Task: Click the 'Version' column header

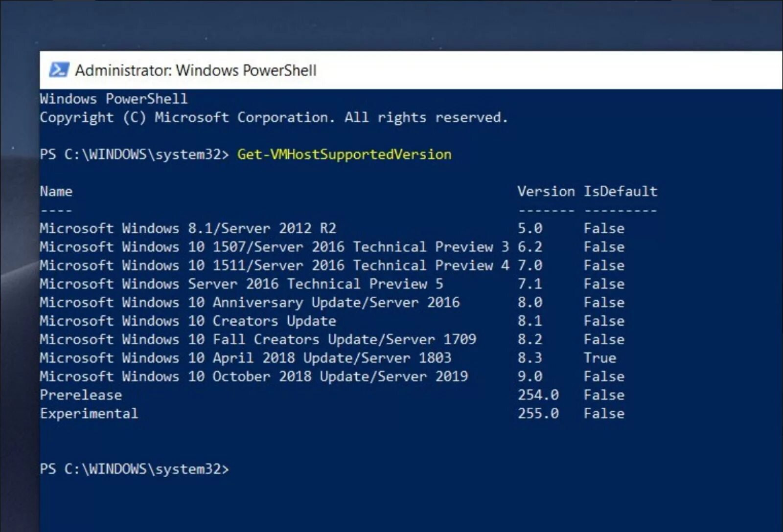Action: click(x=546, y=191)
